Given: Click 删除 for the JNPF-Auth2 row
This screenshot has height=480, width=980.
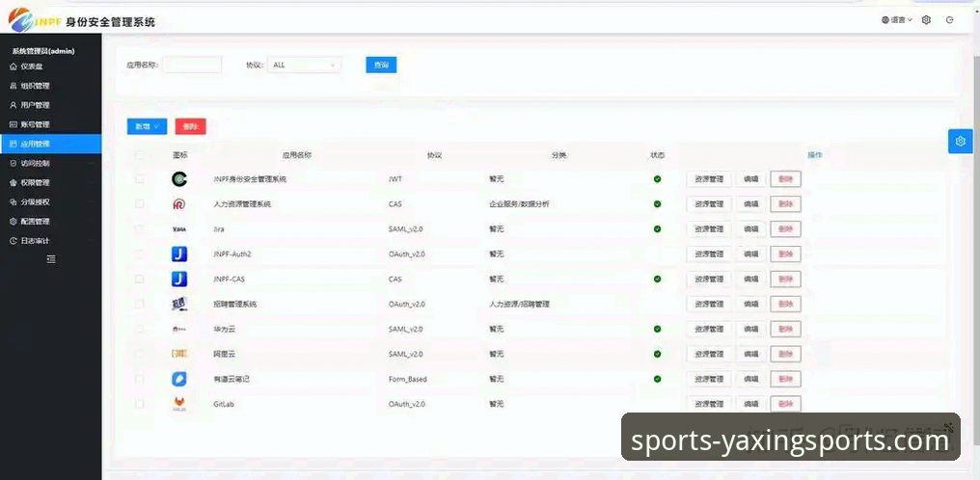Looking at the screenshot, I should [785, 254].
